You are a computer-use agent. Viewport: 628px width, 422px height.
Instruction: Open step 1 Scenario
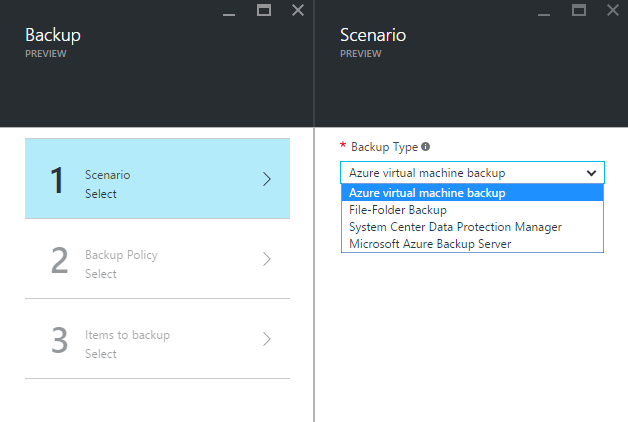[x=157, y=179]
